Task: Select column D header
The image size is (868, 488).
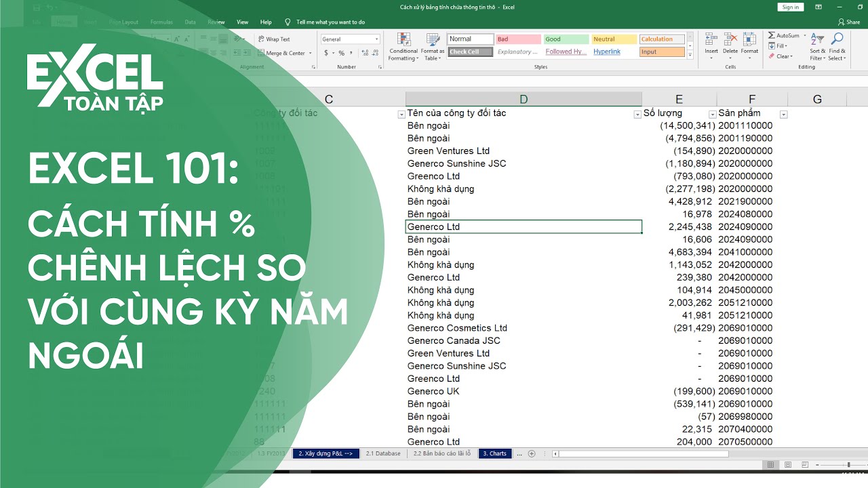Action: (x=524, y=99)
